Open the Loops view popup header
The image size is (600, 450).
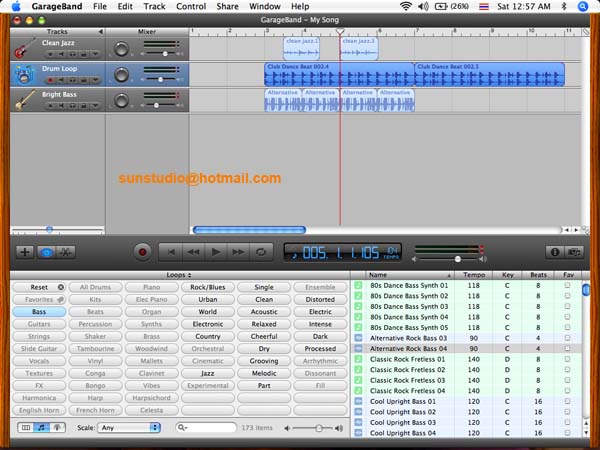click(179, 275)
